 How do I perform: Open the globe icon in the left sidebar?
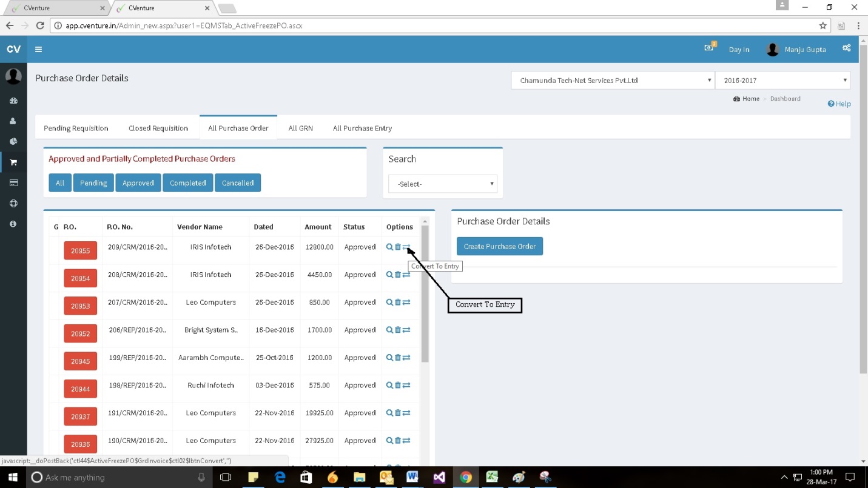click(x=13, y=204)
